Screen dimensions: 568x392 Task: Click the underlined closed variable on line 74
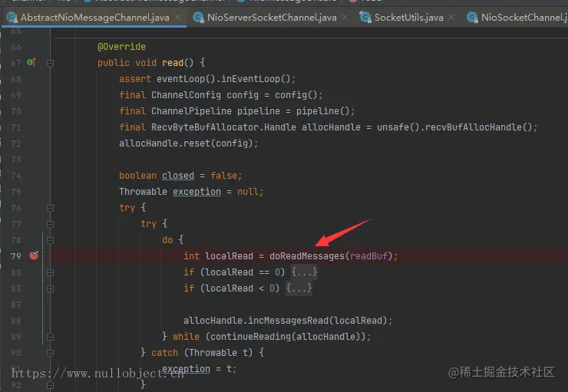[178, 176]
